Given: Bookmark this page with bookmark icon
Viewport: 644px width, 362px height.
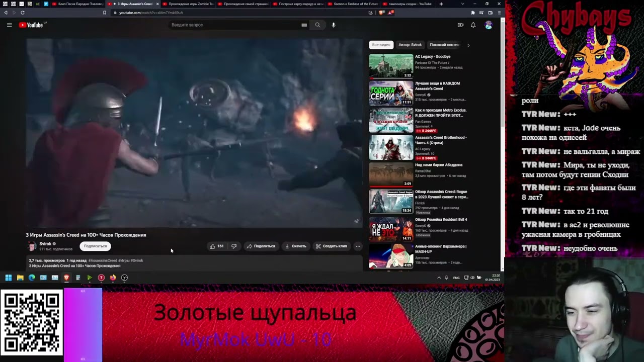Looking at the screenshot, I should [x=105, y=13].
